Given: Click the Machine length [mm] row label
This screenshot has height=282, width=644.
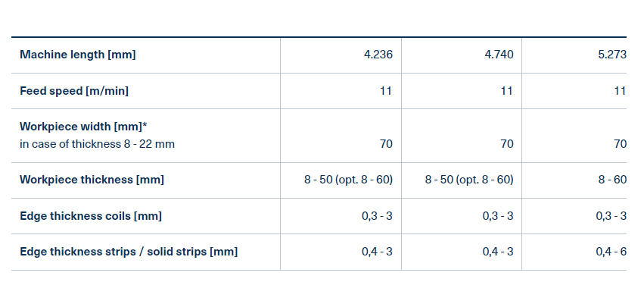Looking at the screenshot, I should pyautogui.click(x=78, y=55).
